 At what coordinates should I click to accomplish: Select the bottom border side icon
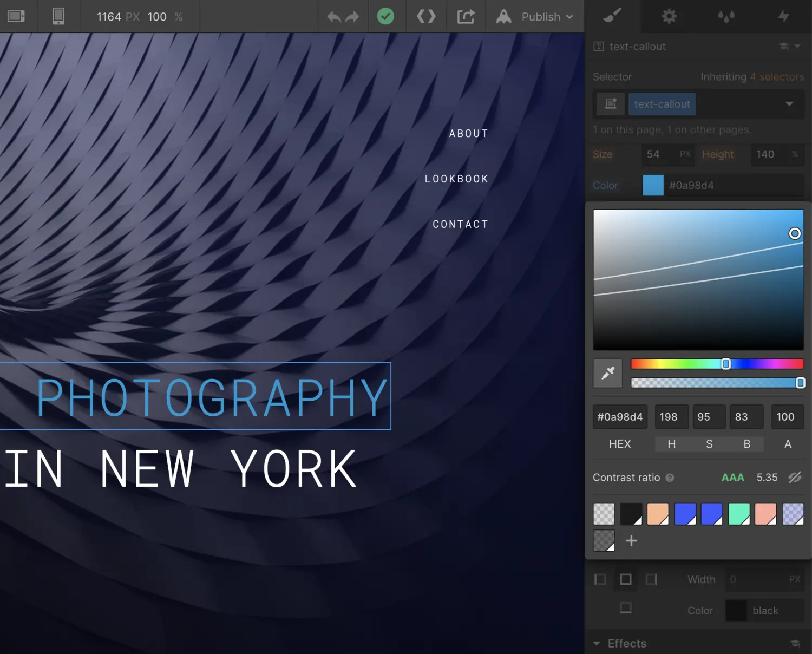point(626,608)
